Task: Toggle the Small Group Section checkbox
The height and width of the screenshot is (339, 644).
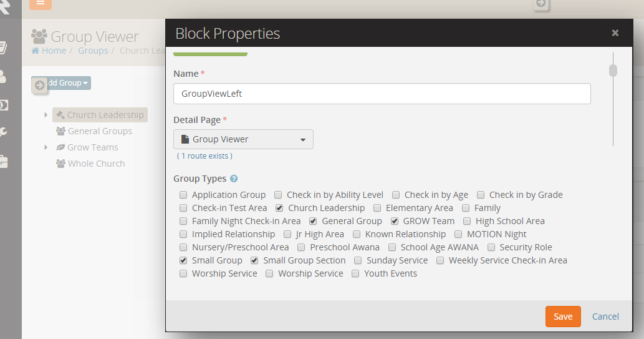Action: pos(254,260)
